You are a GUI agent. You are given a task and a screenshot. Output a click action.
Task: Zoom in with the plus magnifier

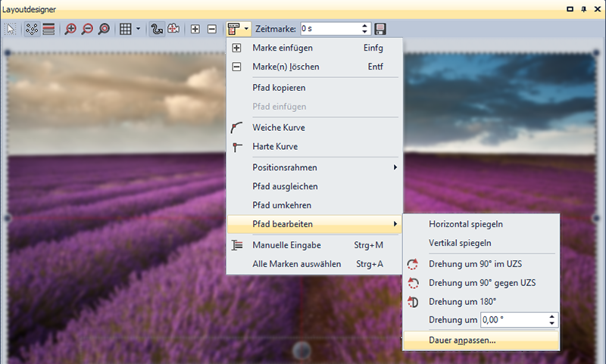tap(70, 29)
